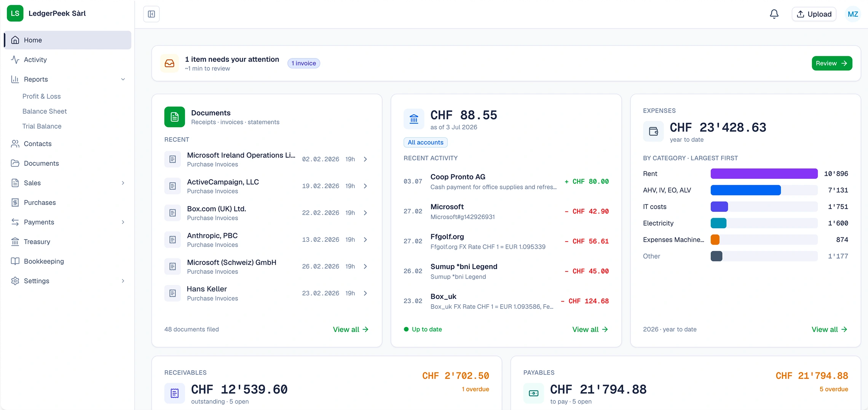Screen dimensions: 868x410
Task: View all expenses link
Action: (830, 329)
